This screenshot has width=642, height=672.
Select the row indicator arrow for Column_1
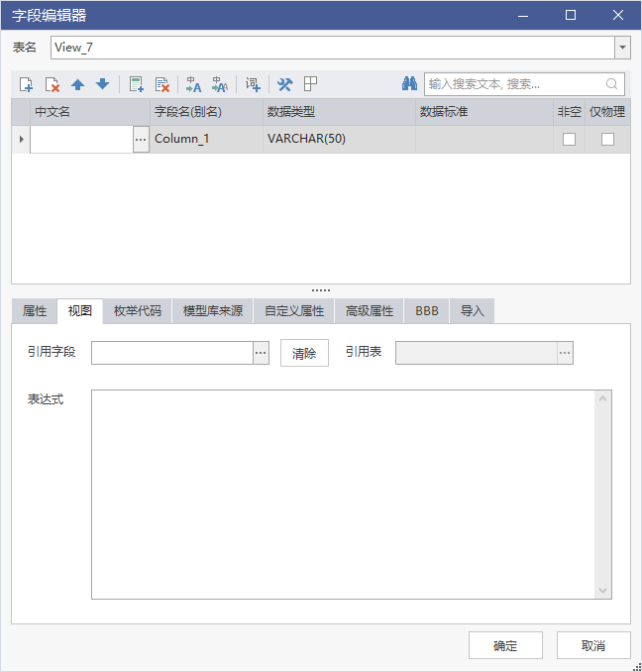(21, 140)
